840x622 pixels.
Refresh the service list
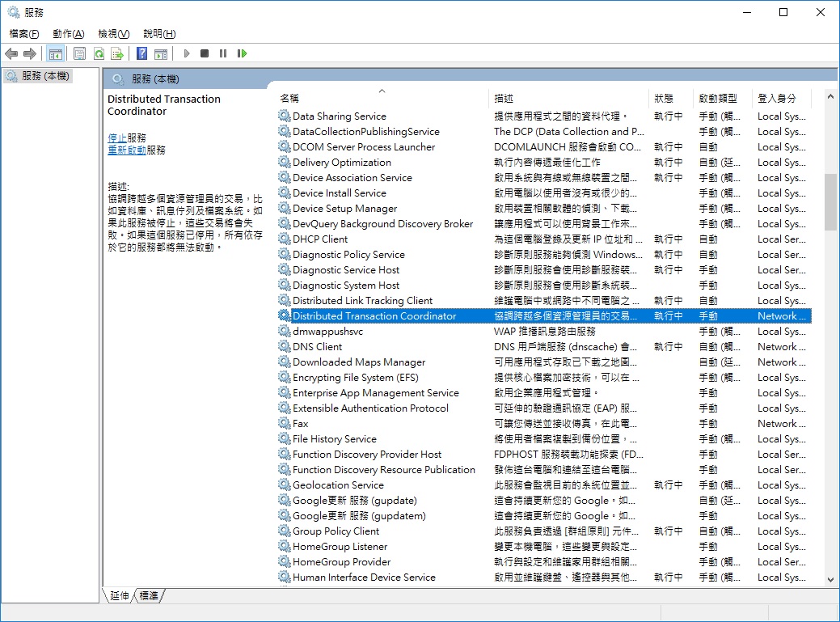point(98,53)
